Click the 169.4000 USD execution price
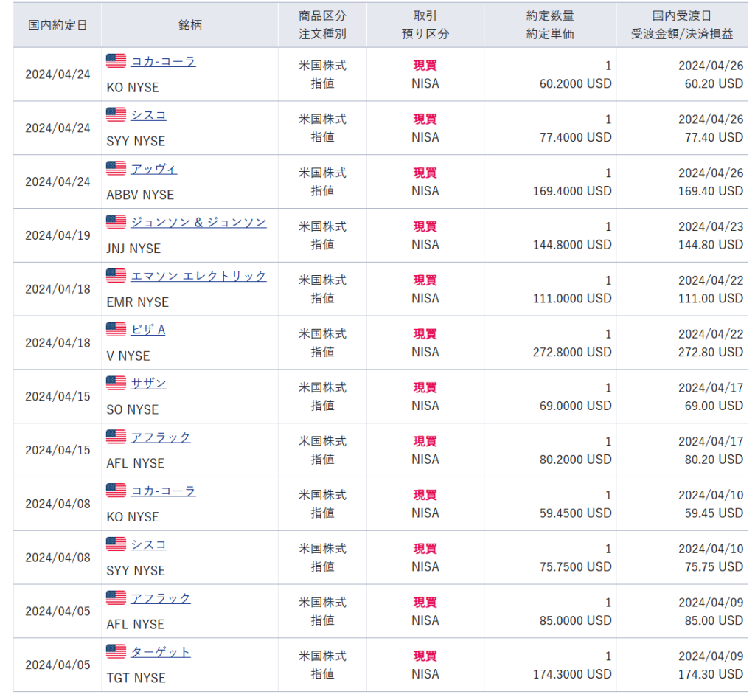This screenshot has height=700, width=755. [572, 191]
